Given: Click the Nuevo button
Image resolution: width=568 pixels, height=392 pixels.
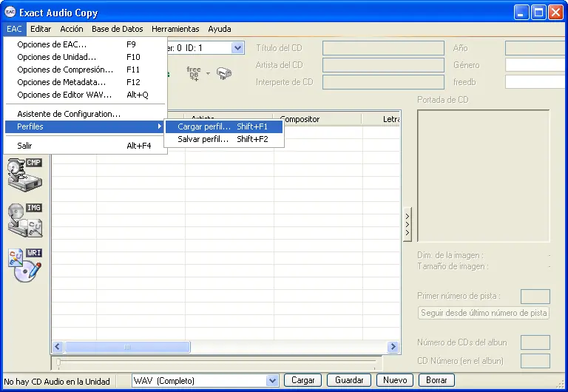Looking at the screenshot, I should 395,380.
